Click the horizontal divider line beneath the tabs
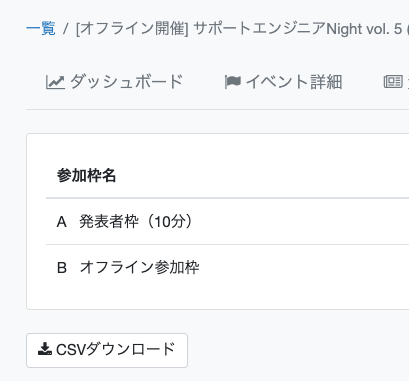 (x=217, y=109)
